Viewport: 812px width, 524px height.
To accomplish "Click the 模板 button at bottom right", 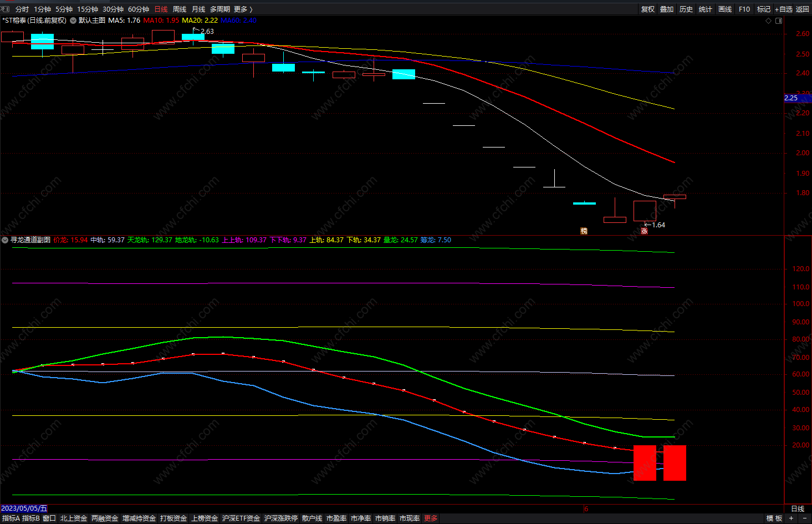I will tap(774, 518).
